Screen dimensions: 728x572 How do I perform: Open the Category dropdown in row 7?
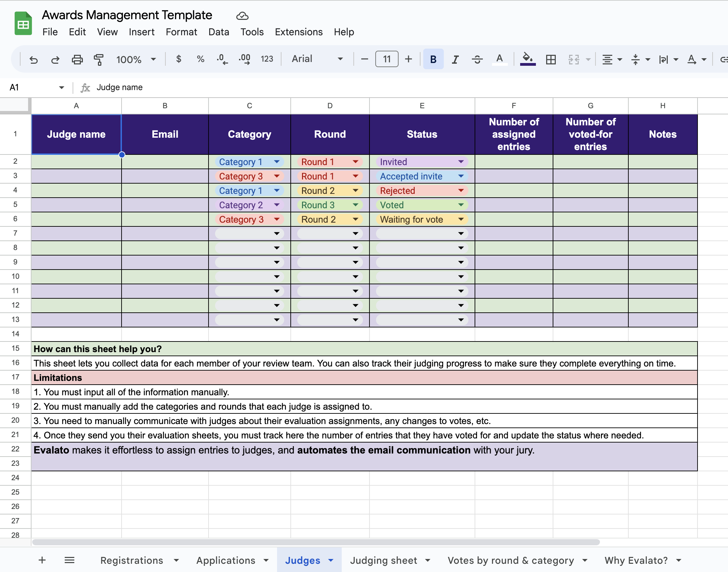point(276,233)
